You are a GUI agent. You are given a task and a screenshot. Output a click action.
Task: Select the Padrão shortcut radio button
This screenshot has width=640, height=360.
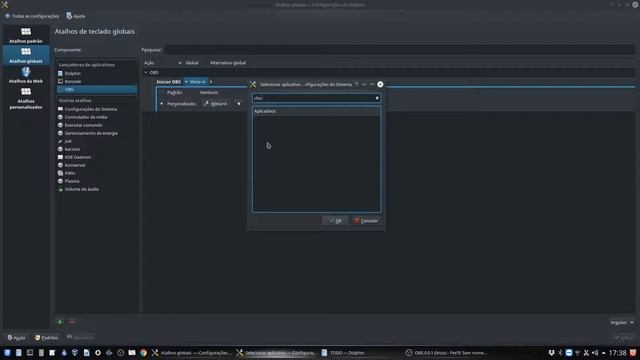[162, 93]
